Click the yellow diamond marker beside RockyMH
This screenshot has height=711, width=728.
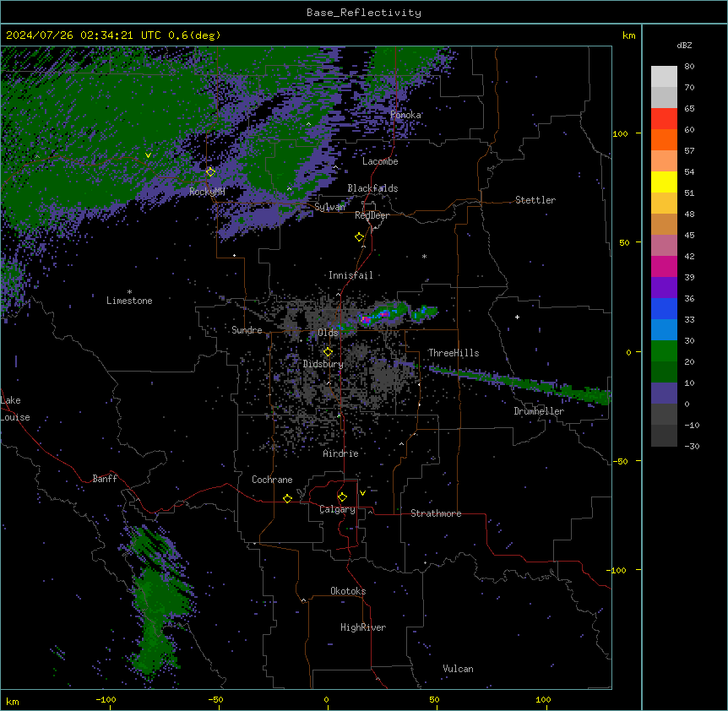(x=210, y=171)
